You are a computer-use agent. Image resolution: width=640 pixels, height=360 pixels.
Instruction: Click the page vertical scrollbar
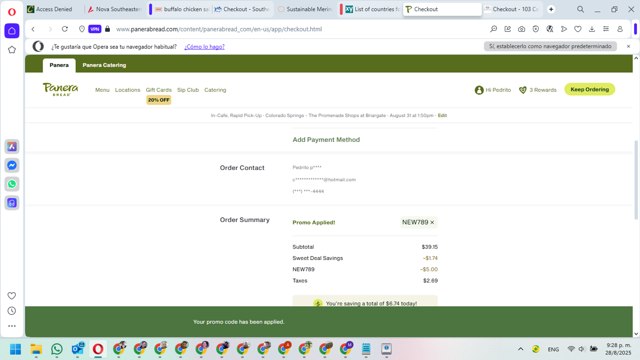[x=636, y=180]
